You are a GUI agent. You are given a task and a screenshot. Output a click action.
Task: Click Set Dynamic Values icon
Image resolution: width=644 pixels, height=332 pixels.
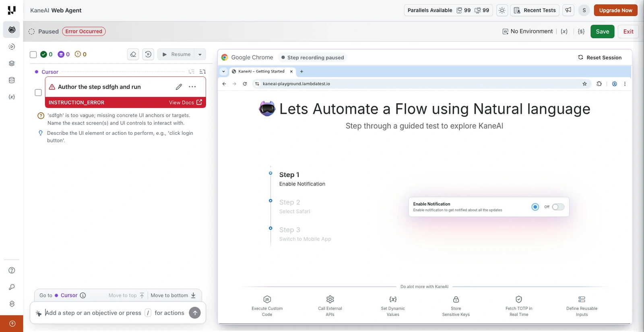pos(393,299)
